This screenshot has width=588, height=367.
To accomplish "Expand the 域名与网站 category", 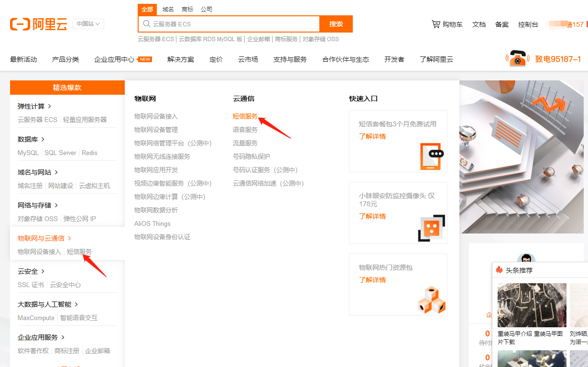I will click(x=38, y=172).
